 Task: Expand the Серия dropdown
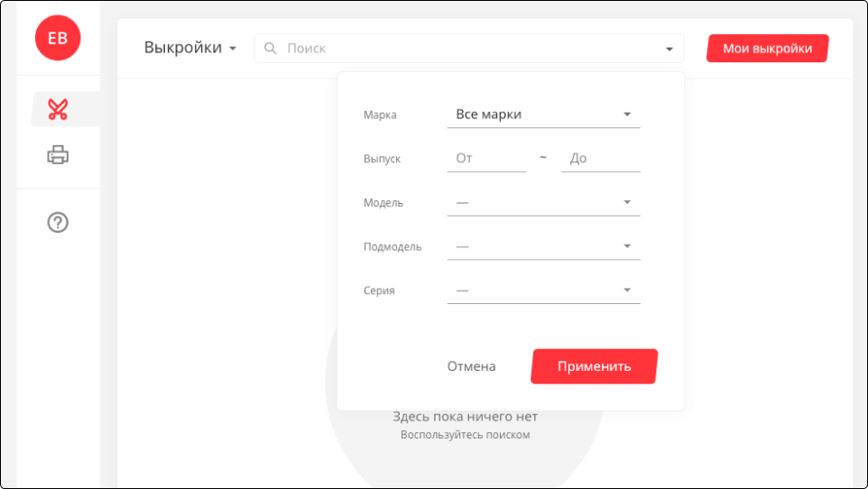[543, 291]
